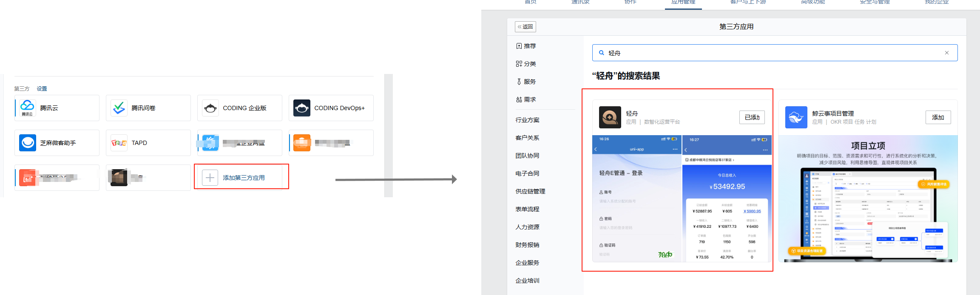980x295 pixels.
Task: Open the 芝麻微客助手 icon
Action: 28,143
